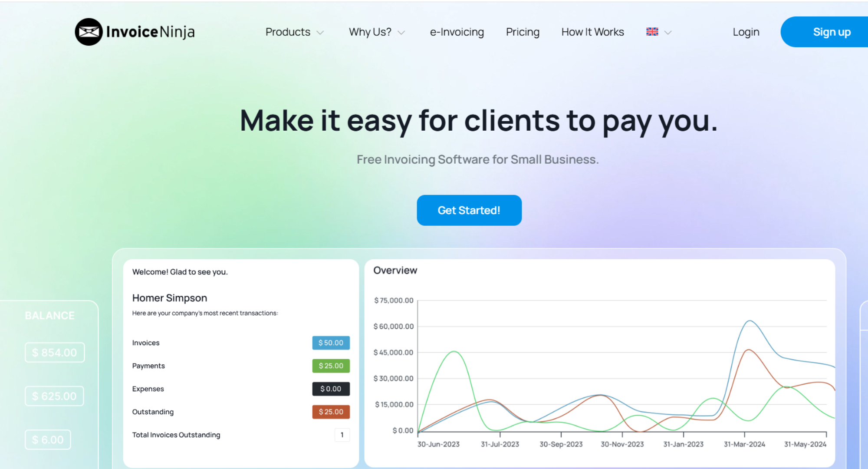Open the e-Invoicing menu item
The height and width of the screenshot is (469, 868).
[x=457, y=32]
